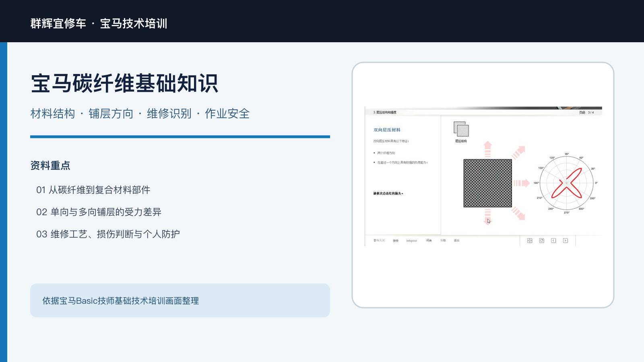Click 铺层方向 in the subtitle line
Viewport: 644px width, 362px height.
(x=111, y=114)
